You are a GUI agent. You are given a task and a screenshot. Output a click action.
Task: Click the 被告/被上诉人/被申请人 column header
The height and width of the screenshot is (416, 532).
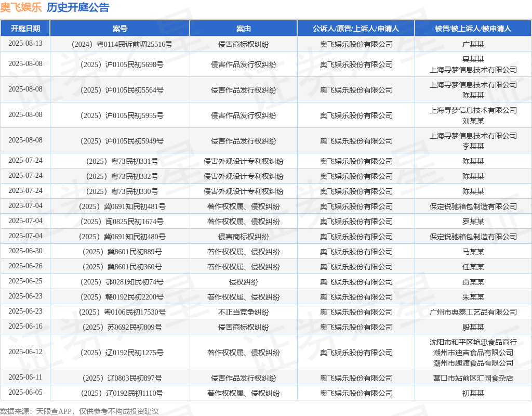[x=473, y=29]
